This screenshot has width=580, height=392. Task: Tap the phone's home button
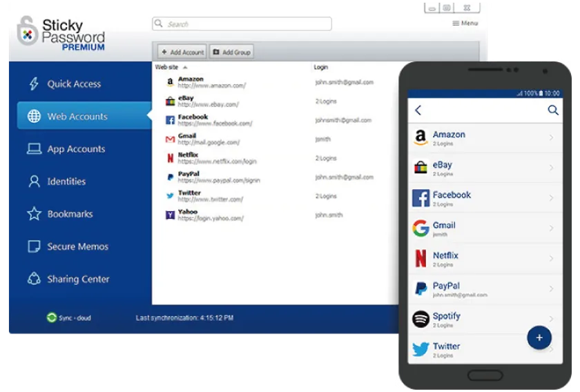coord(485,375)
